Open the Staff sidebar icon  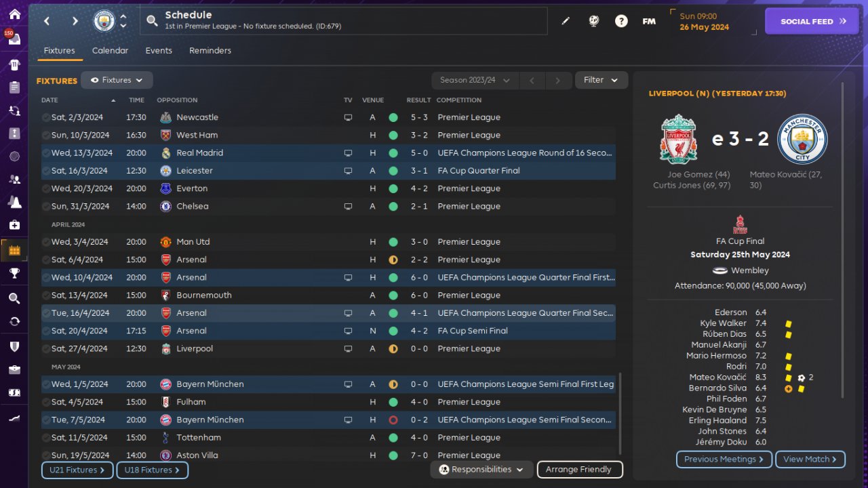[14, 180]
